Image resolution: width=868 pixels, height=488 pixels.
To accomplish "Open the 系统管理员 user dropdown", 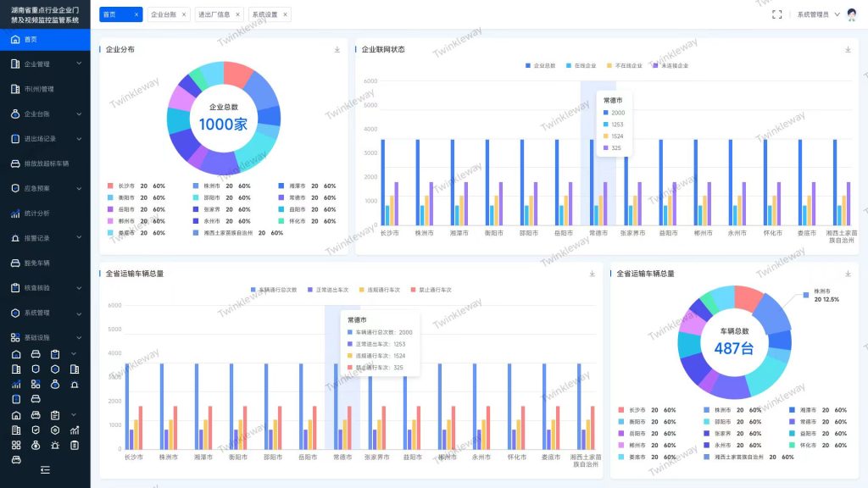I will pyautogui.click(x=818, y=14).
